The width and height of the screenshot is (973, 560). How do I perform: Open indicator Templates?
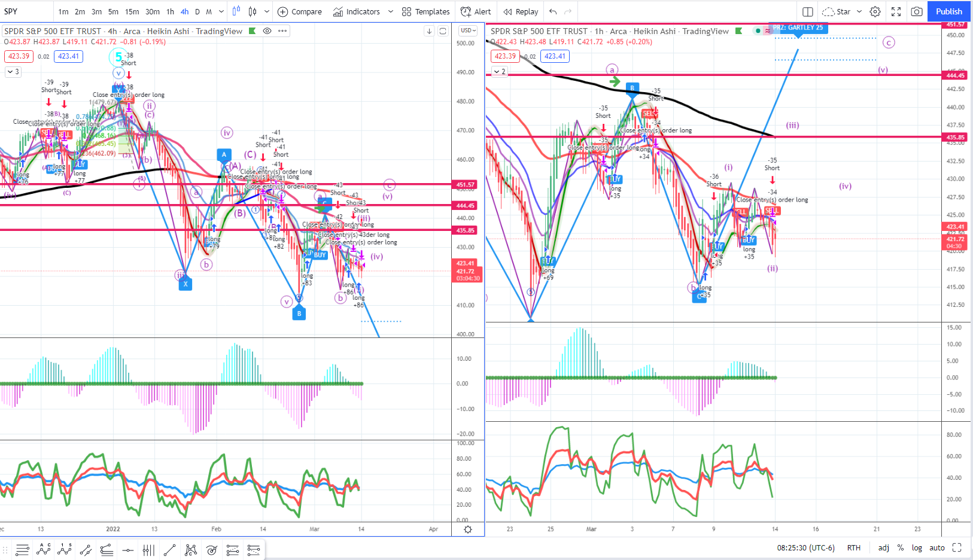426,11
